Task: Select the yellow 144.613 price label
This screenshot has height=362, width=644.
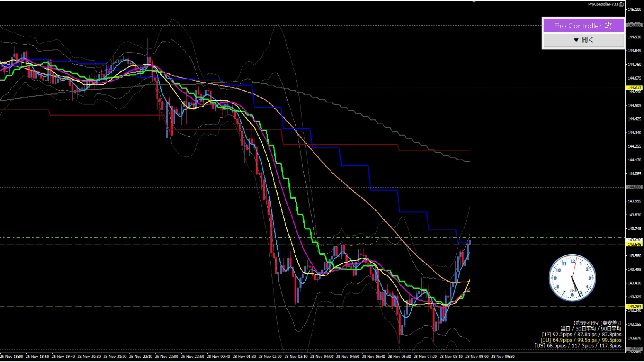Action: pos(634,88)
